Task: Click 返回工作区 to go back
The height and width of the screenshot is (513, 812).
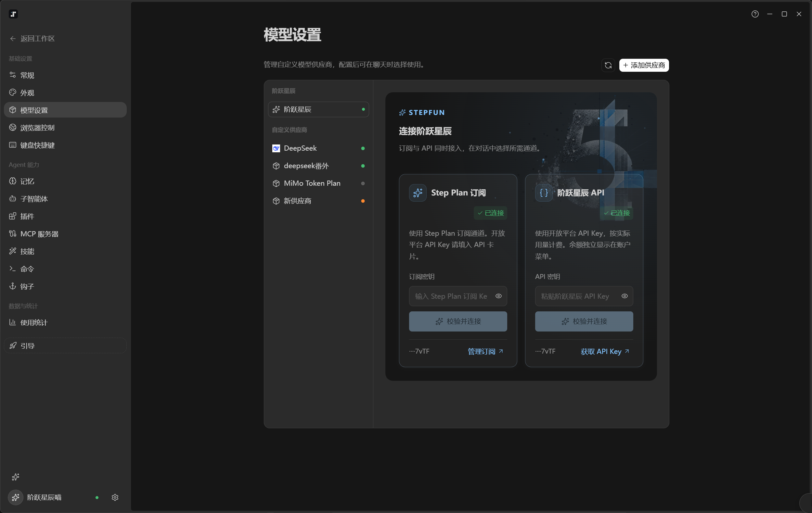Action: [32, 38]
